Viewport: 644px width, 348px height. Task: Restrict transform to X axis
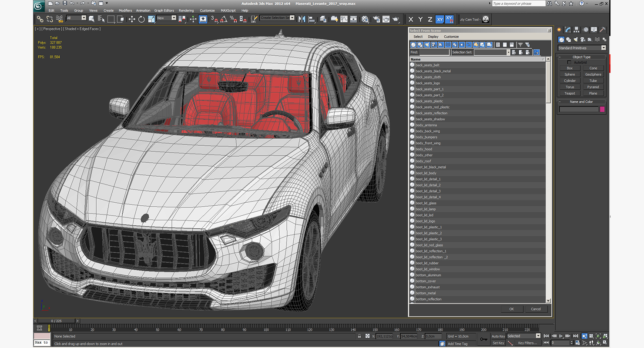[x=410, y=19]
